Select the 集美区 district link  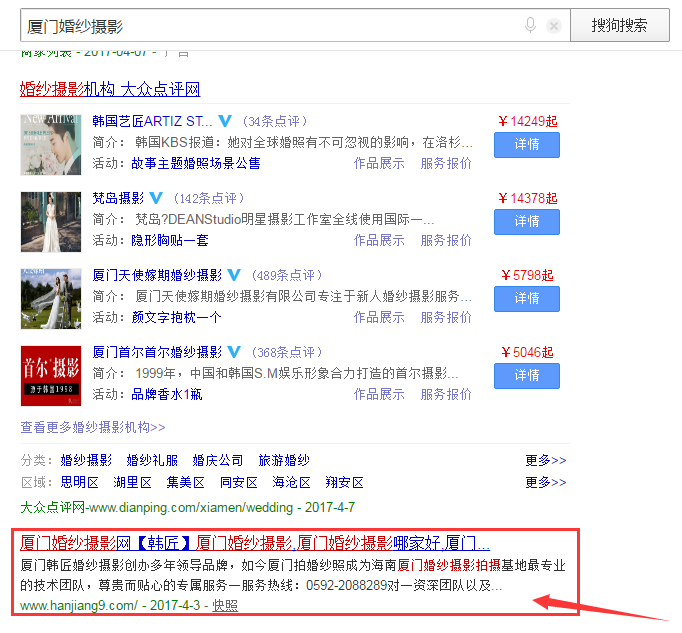pos(185,482)
